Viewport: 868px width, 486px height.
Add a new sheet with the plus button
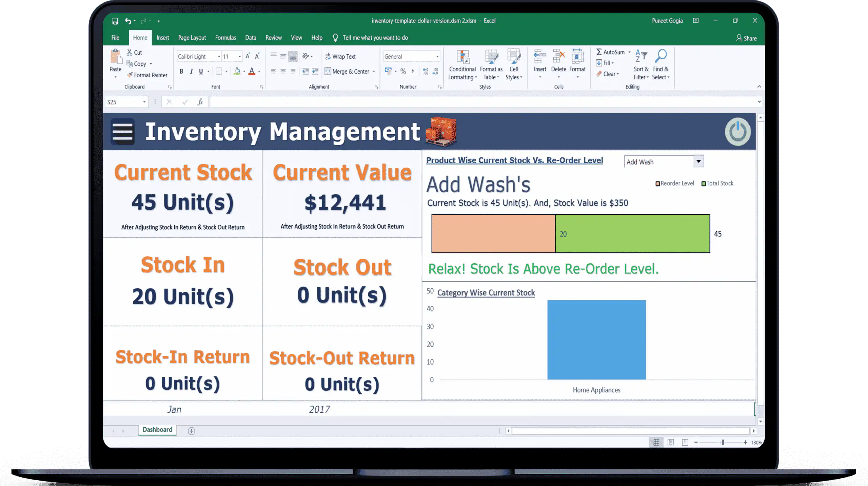coord(192,431)
